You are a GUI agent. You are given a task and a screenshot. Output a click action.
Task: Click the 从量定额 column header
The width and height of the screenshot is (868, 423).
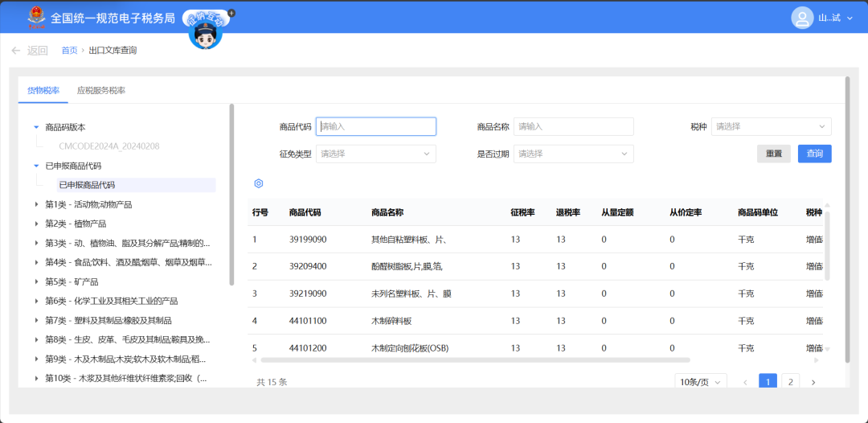pos(618,212)
